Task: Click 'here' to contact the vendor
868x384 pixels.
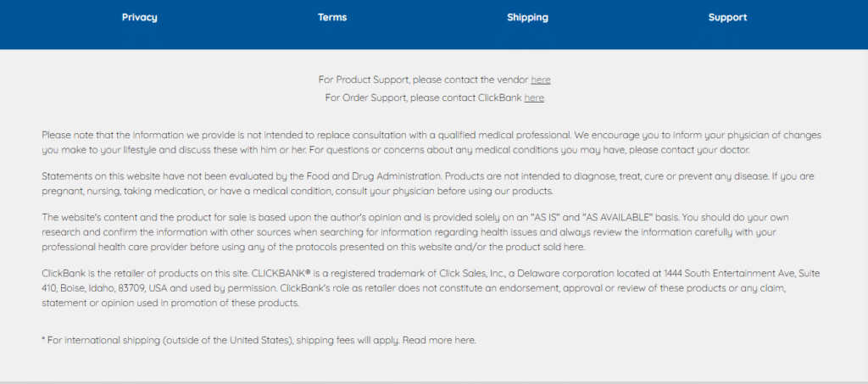Action: point(541,80)
